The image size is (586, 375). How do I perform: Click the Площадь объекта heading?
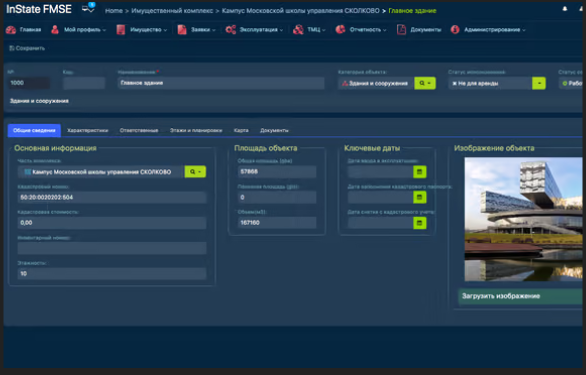(x=266, y=148)
